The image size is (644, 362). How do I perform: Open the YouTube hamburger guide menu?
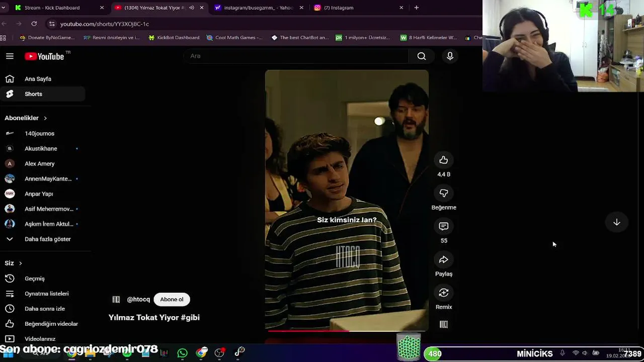10,56
